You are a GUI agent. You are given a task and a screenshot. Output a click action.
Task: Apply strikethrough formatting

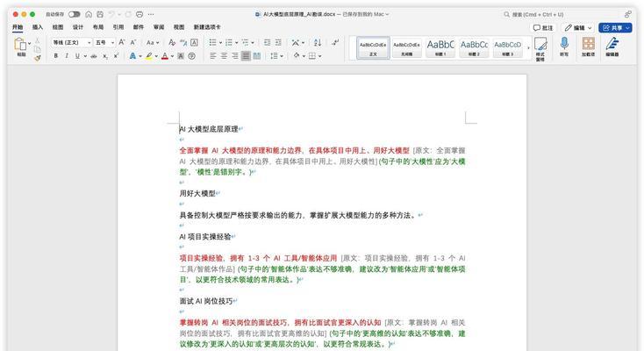94,56
